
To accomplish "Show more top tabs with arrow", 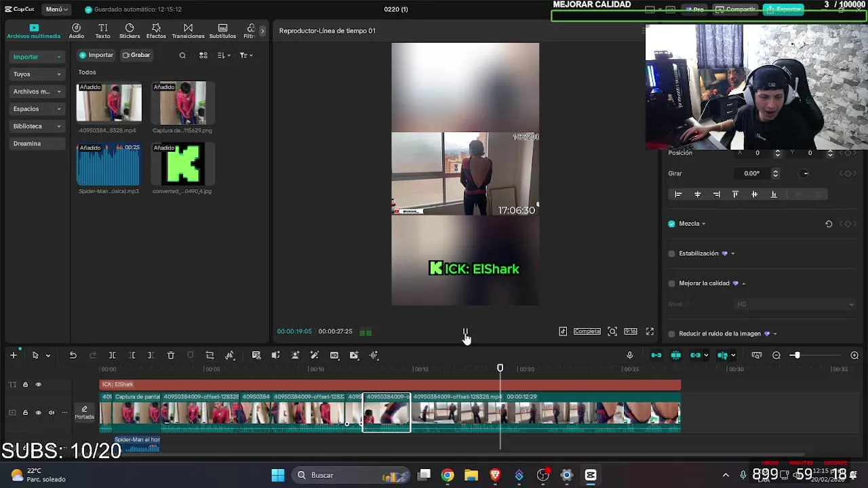I will click(x=262, y=31).
